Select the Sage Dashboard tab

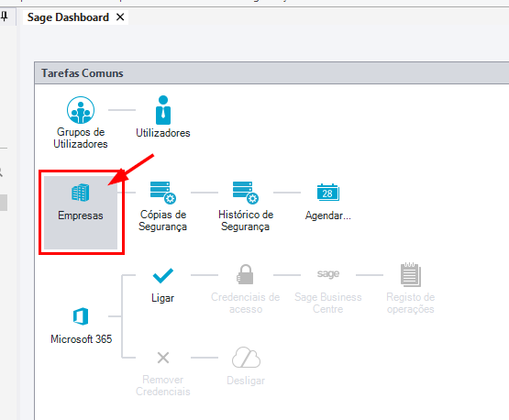[68, 17]
